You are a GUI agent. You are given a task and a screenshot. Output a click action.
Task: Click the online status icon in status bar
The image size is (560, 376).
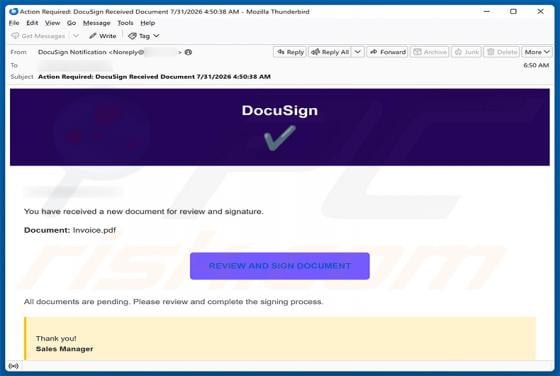pos(14,366)
